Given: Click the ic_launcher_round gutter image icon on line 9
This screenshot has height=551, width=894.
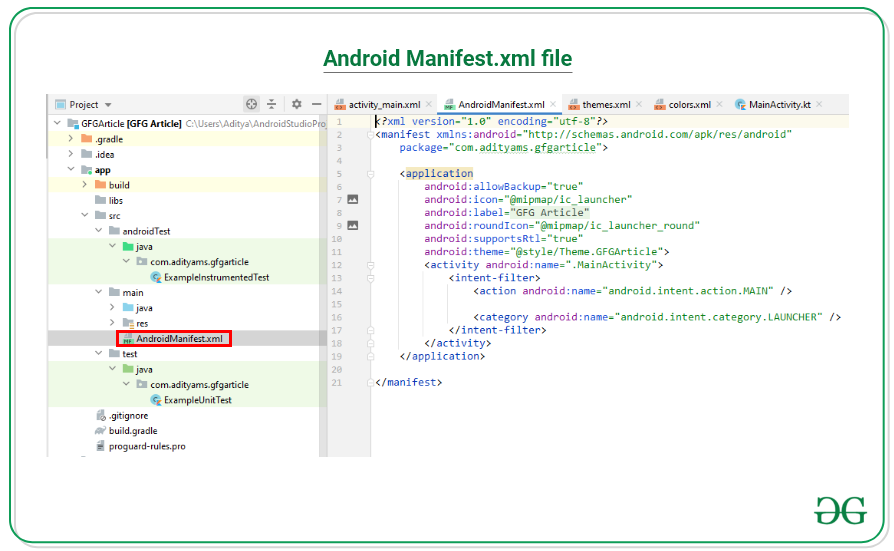Looking at the screenshot, I should pyautogui.click(x=353, y=225).
